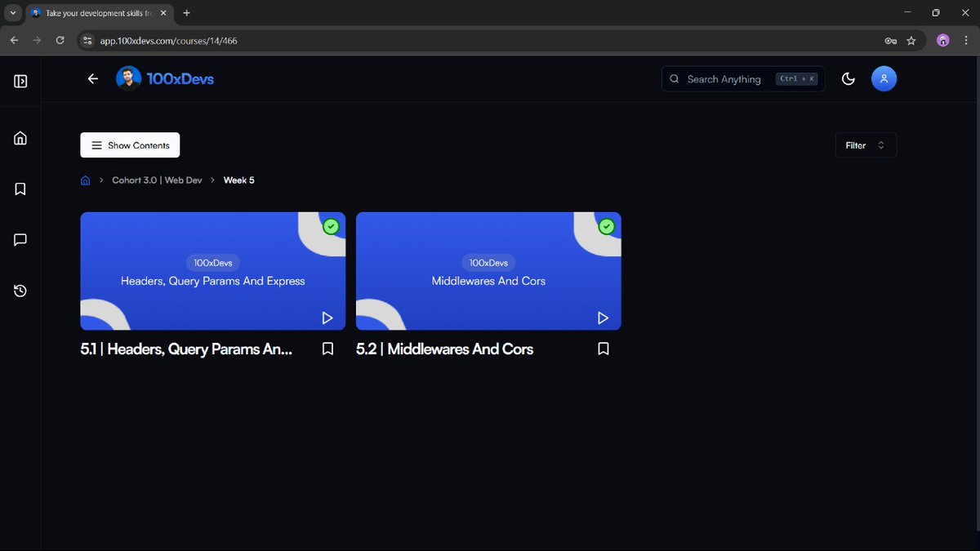This screenshot has width=980, height=551.
Task: Bookmark 5.2 Middlewares And Cors lesson
Action: [x=604, y=349]
